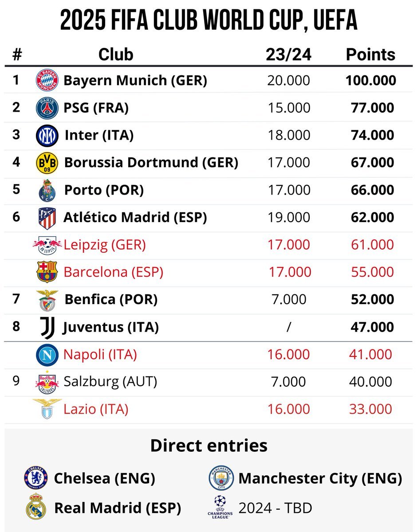Click the Chelsea club crest
Image resolution: width=417 pixels, height=532 pixels.
pyautogui.click(x=35, y=478)
